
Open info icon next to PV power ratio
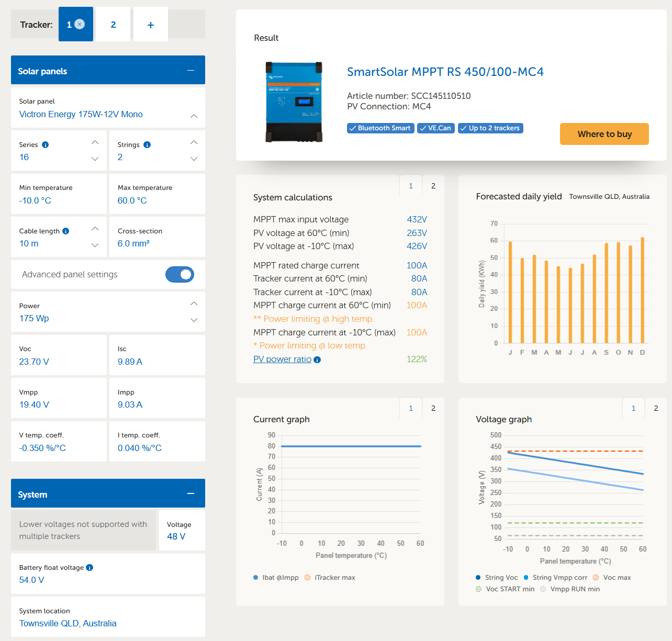click(x=317, y=359)
